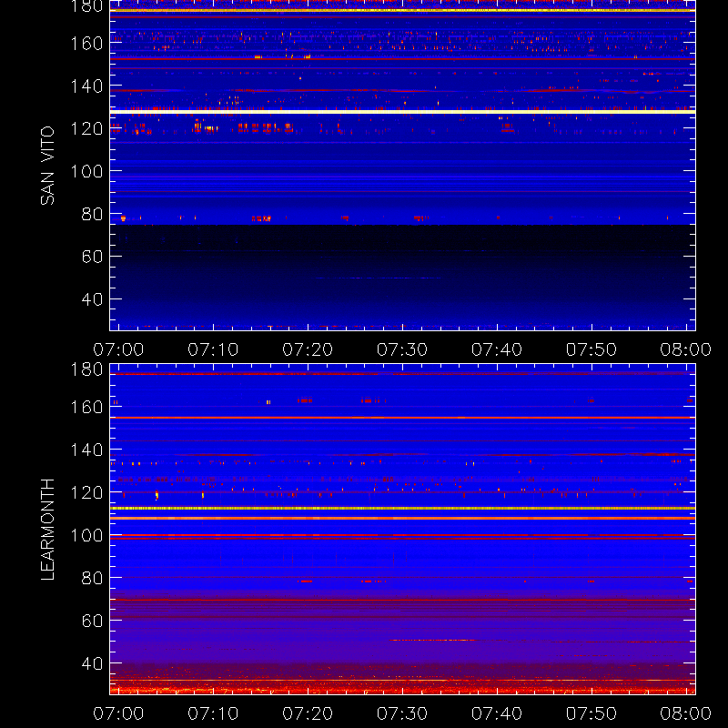Select the 80 tick label on SAN VITO axis
Screen dimensions: 728x728
(x=92, y=214)
